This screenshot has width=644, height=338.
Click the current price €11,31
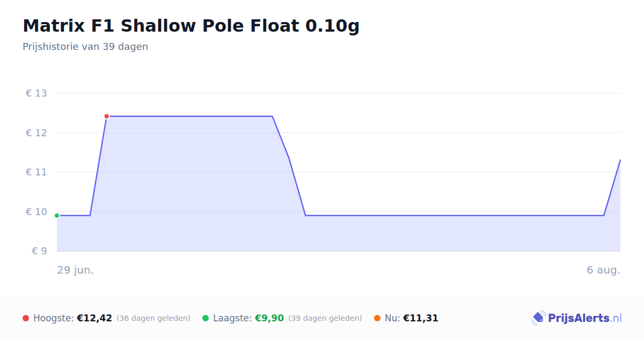(x=421, y=318)
